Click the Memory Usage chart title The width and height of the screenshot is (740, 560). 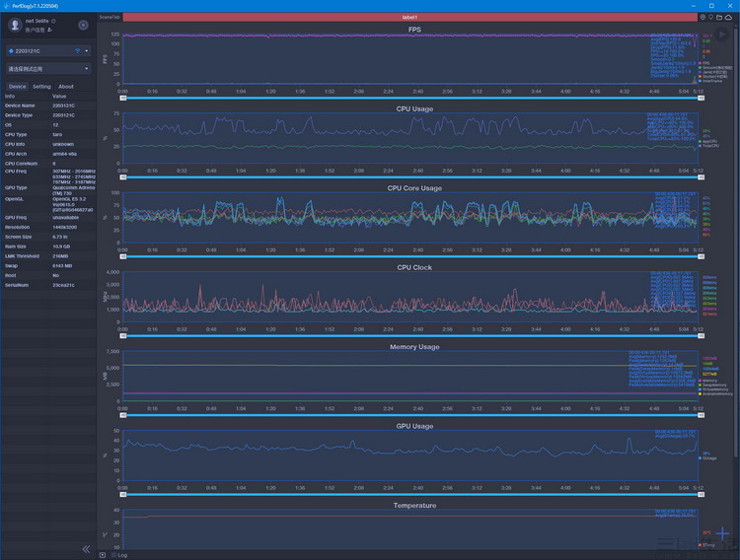(x=414, y=346)
